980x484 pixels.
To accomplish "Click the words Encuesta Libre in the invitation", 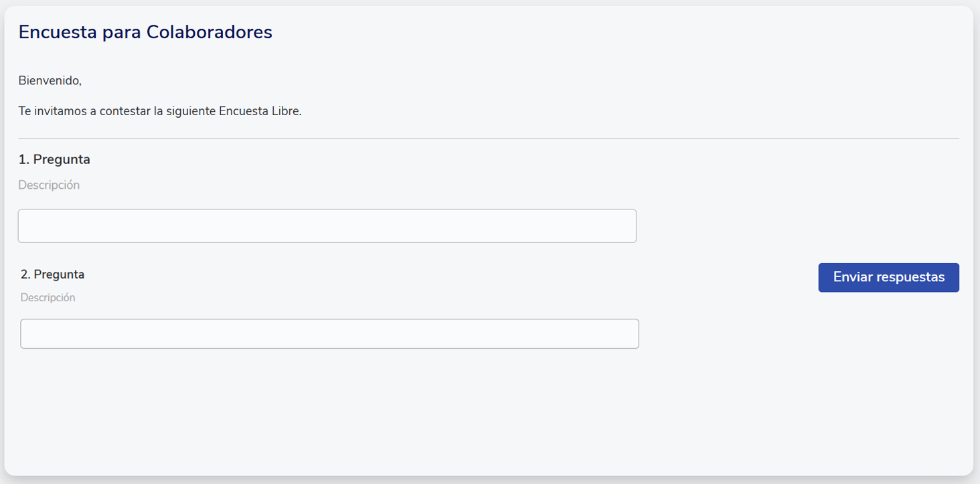I will (259, 111).
